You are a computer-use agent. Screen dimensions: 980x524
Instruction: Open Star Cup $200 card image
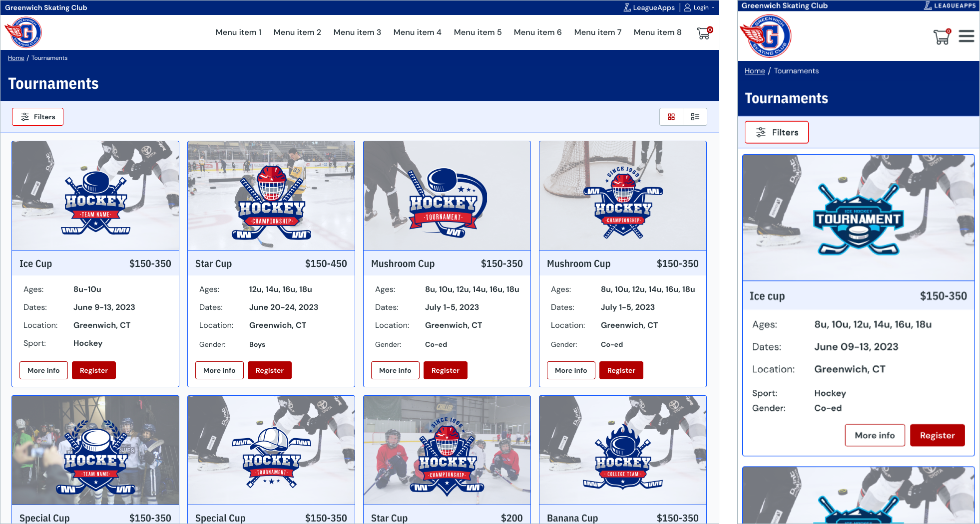(447, 450)
